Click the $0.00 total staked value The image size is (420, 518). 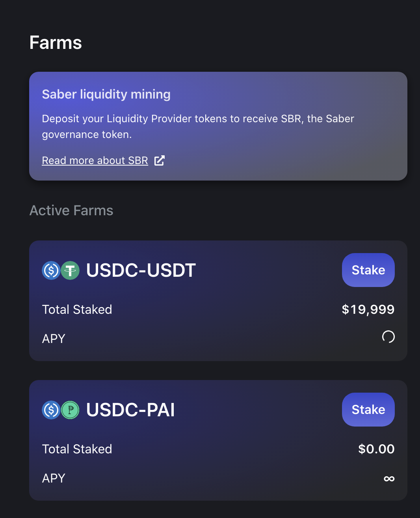(x=376, y=449)
